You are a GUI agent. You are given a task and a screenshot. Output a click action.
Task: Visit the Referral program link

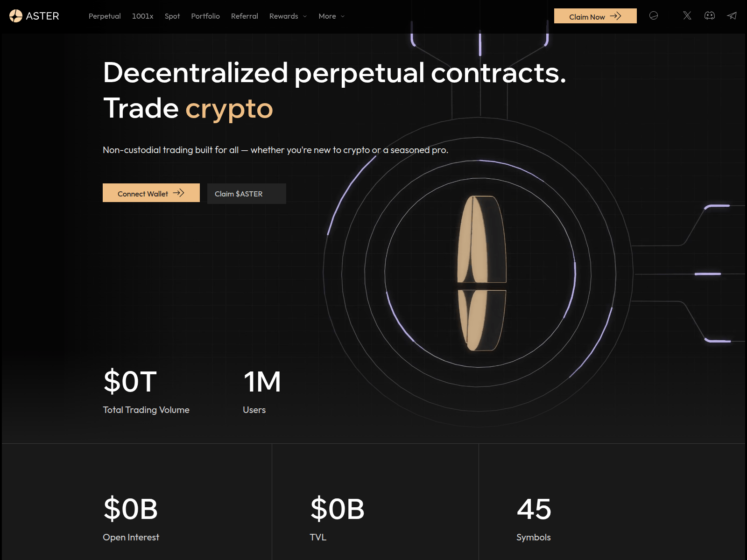(244, 16)
